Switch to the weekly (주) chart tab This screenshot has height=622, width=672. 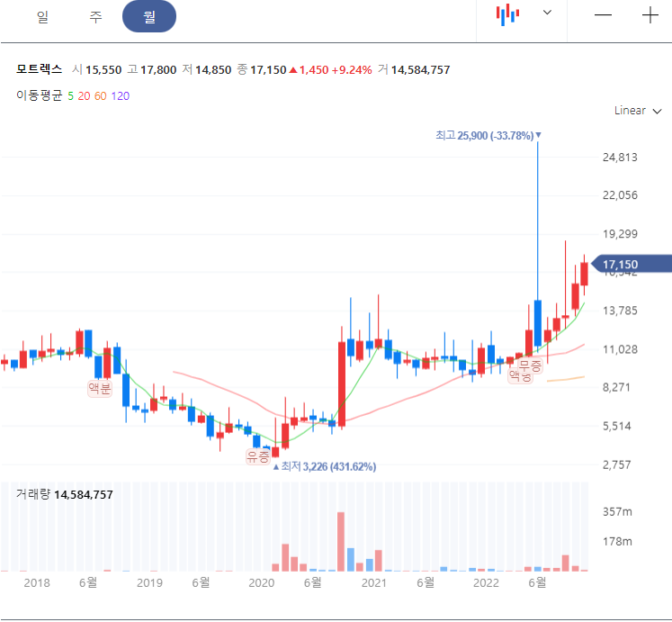(95, 17)
